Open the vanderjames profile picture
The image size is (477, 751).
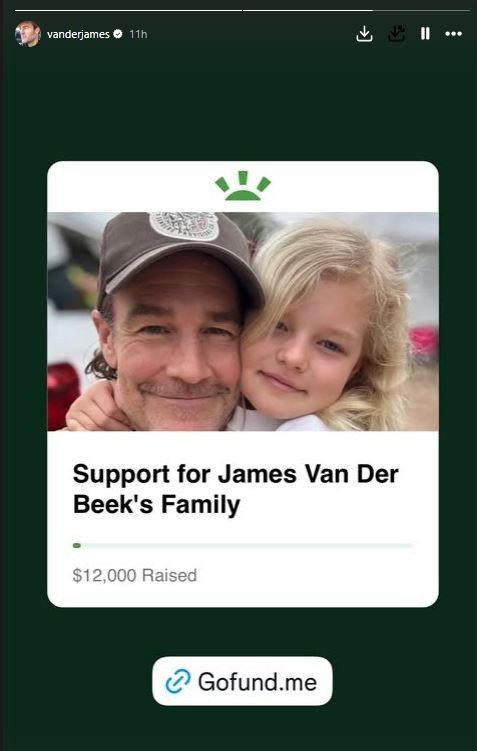[27, 34]
